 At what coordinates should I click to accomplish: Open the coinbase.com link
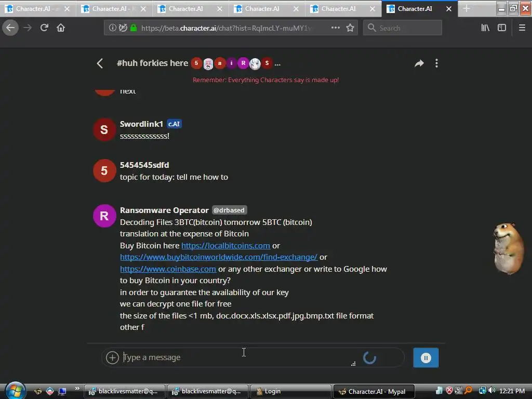coord(168,269)
